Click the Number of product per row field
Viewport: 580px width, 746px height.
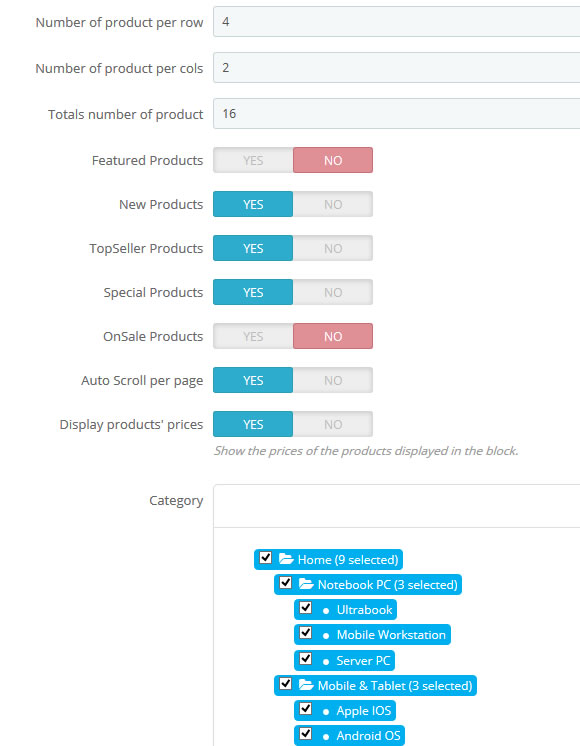pos(396,22)
